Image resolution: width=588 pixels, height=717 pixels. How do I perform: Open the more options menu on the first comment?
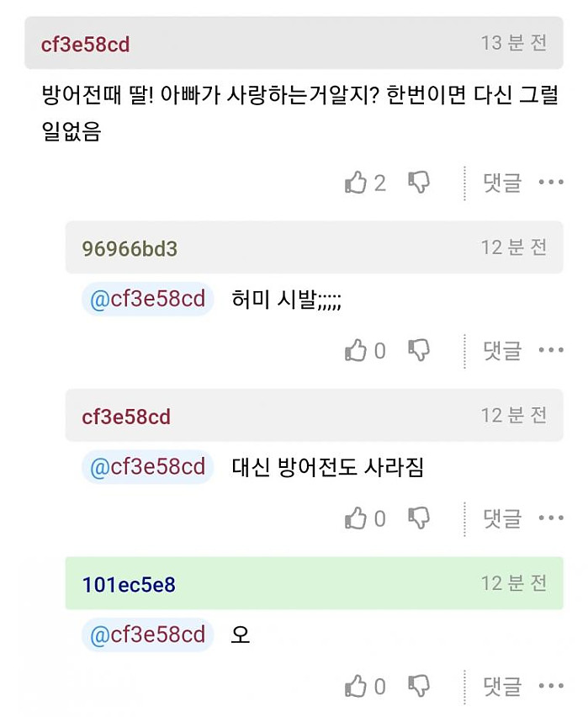tap(551, 182)
